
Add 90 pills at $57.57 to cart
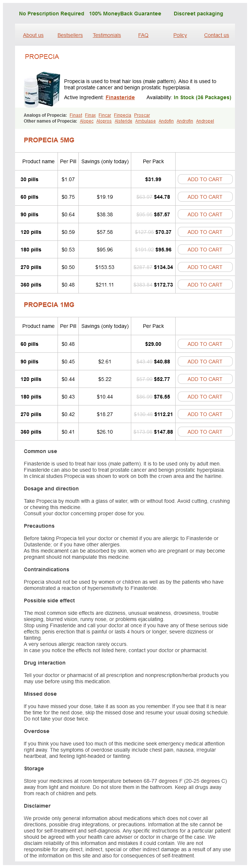coord(205,214)
